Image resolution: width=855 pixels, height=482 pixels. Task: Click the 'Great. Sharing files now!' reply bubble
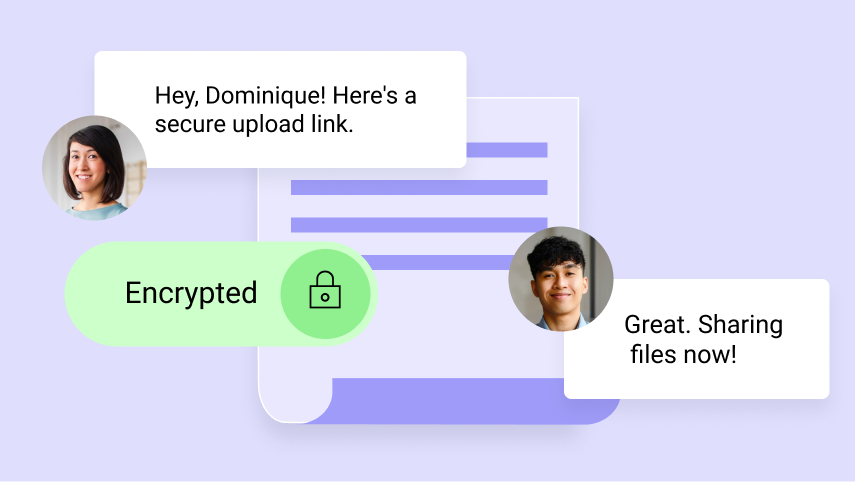pyautogui.click(x=696, y=339)
